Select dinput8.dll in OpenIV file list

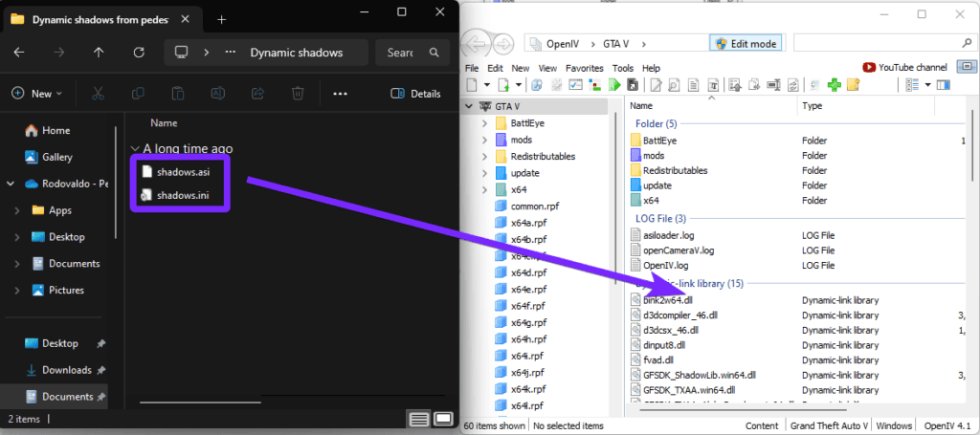tap(658, 344)
